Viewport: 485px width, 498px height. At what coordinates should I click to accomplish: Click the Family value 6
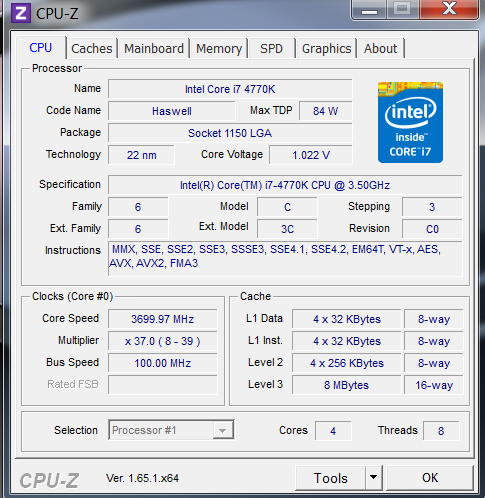[x=138, y=207]
